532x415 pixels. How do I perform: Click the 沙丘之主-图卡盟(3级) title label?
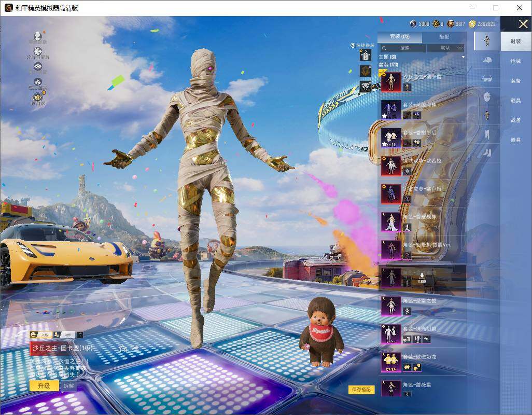tap(62, 348)
